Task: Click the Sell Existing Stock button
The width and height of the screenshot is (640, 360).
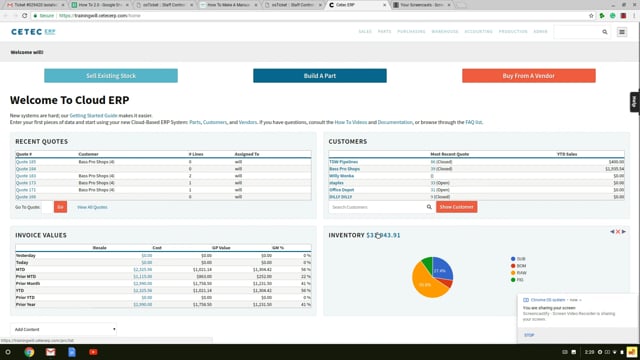Action: [111, 76]
